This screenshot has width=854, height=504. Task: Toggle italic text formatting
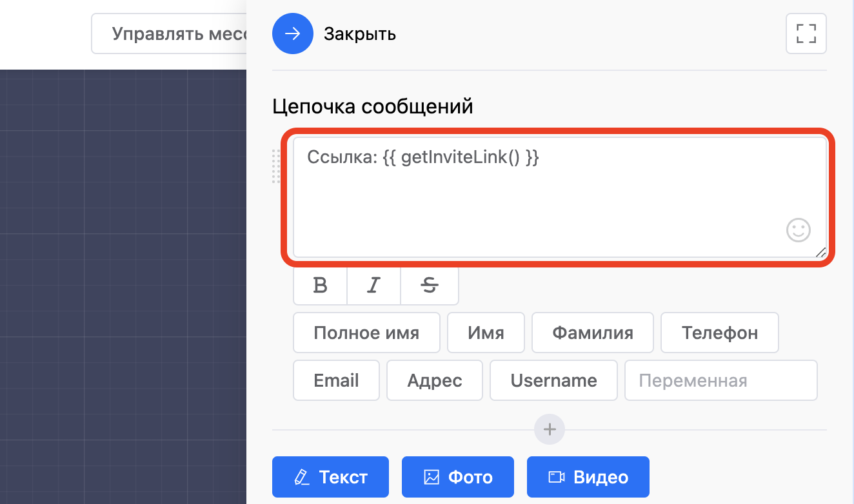click(x=373, y=286)
